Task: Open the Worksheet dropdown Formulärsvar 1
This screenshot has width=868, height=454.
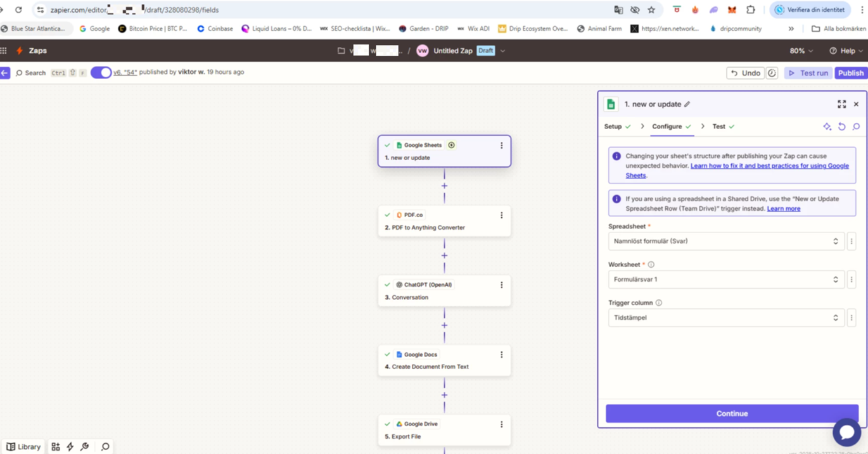Action: tap(725, 279)
